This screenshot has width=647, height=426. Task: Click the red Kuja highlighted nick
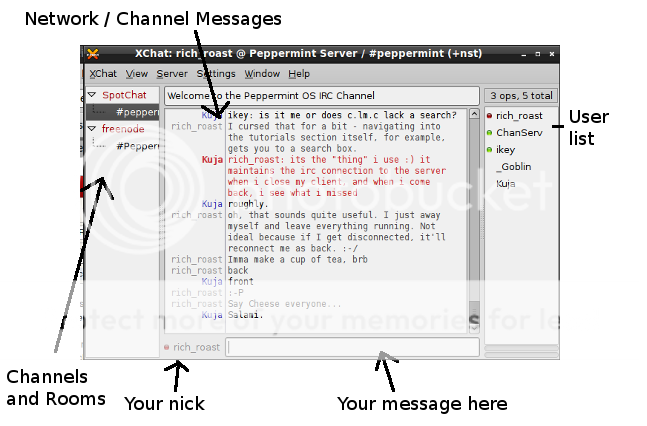point(212,160)
